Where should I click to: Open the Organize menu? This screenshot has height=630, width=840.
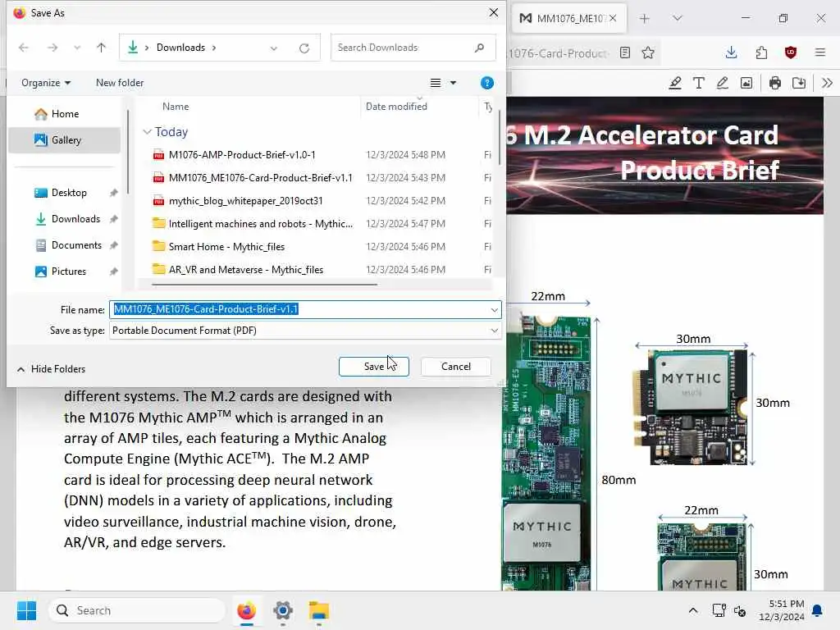point(46,83)
